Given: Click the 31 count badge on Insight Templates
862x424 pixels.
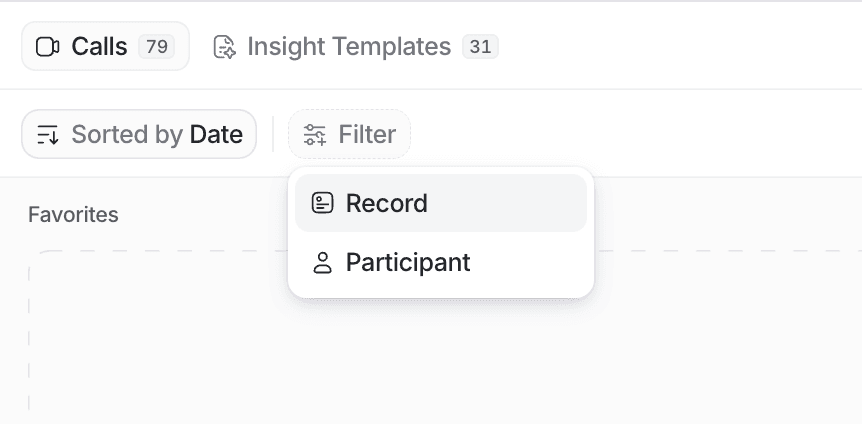Looking at the screenshot, I should (480, 47).
